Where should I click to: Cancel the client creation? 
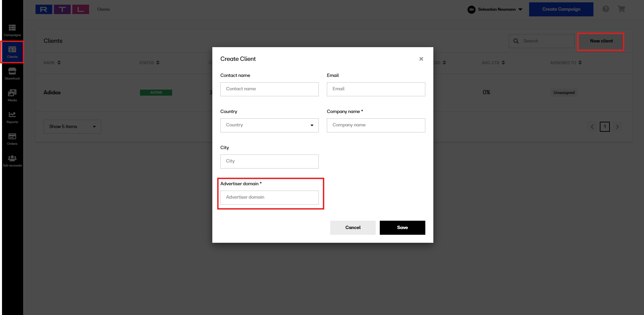coord(353,228)
